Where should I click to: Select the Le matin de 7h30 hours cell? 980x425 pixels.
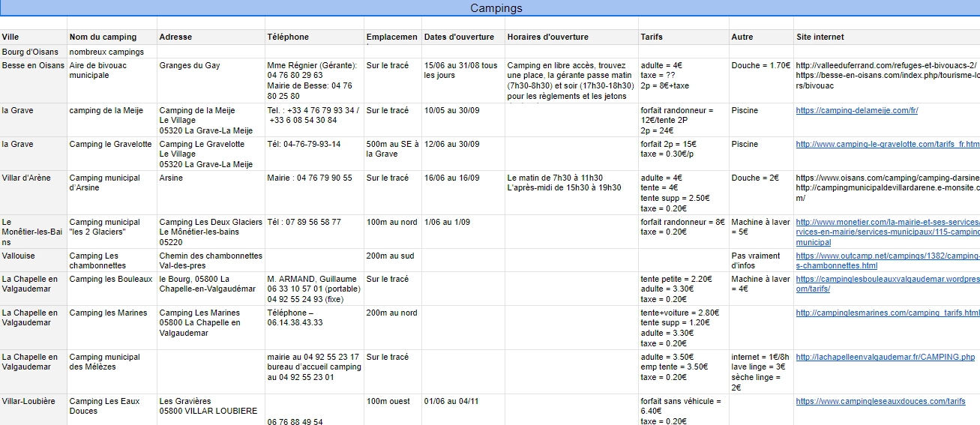(x=571, y=193)
